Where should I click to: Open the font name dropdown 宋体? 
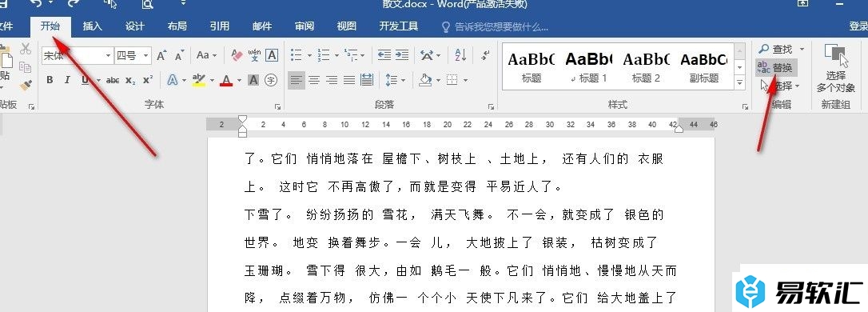(x=109, y=55)
